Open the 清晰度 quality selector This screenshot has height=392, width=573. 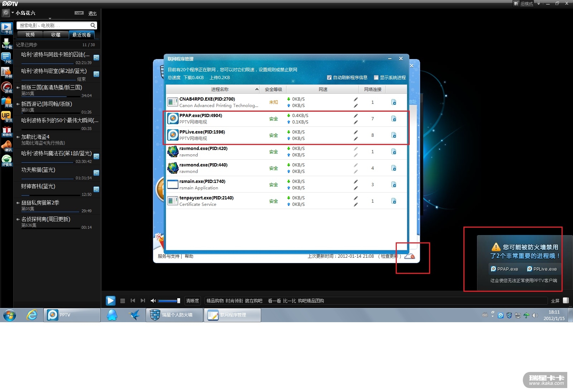(192, 301)
